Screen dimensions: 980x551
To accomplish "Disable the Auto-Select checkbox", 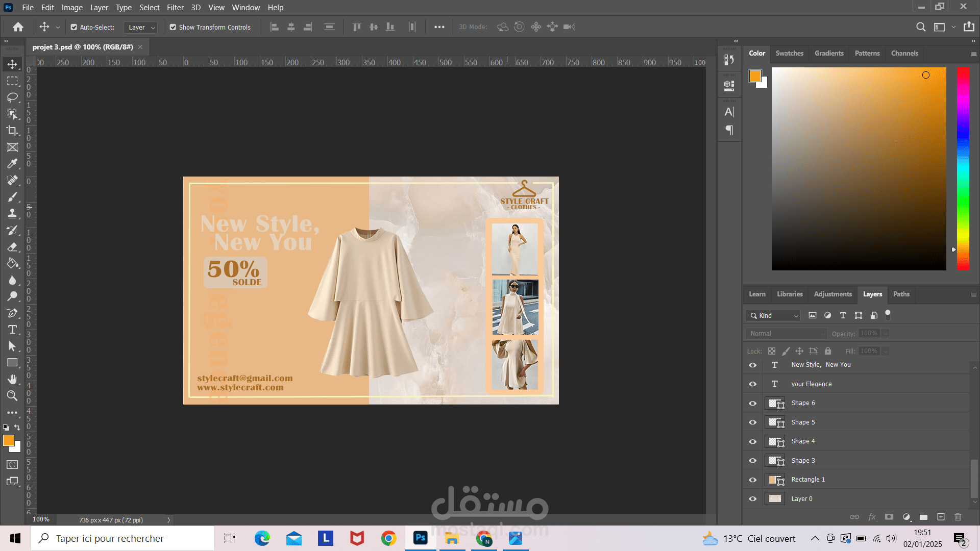I will click(x=74, y=27).
